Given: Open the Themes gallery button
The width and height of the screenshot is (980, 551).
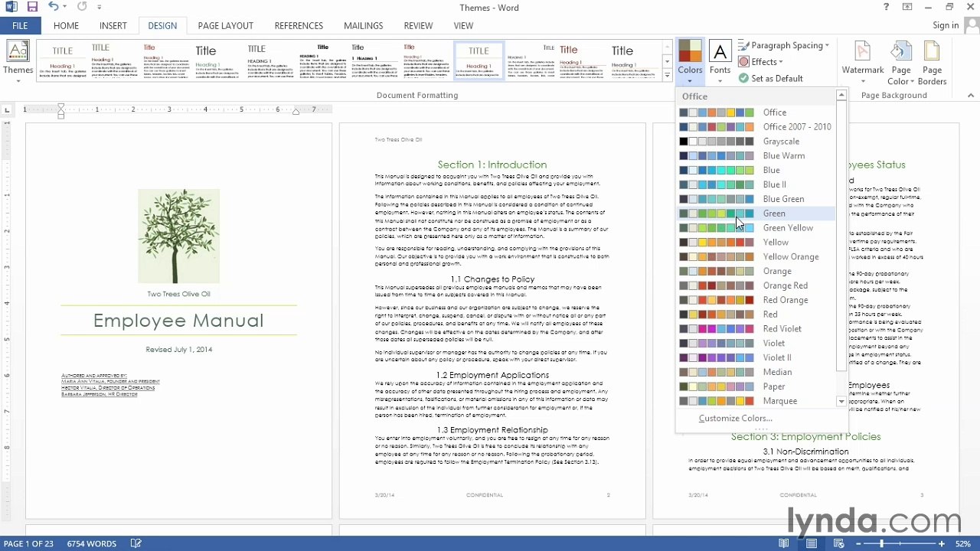Looking at the screenshot, I should (x=18, y=62).
